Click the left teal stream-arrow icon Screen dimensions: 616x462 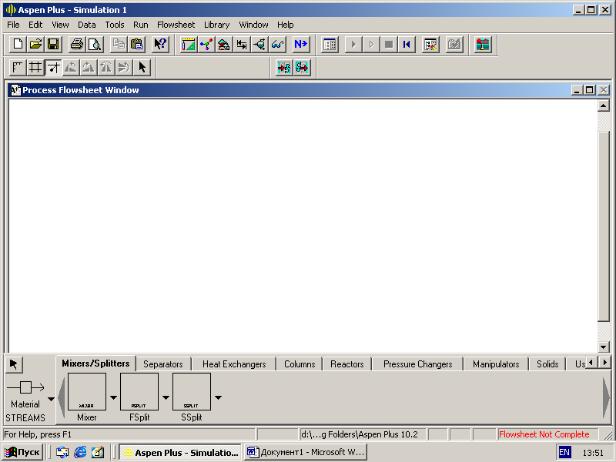pyautogui.click(x=284, y=68)
